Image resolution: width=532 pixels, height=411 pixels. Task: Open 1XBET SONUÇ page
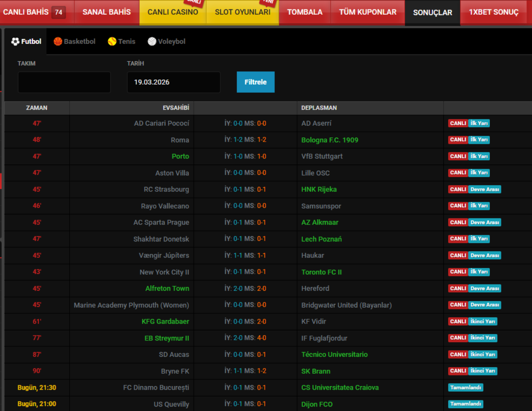tap(494, 12)
